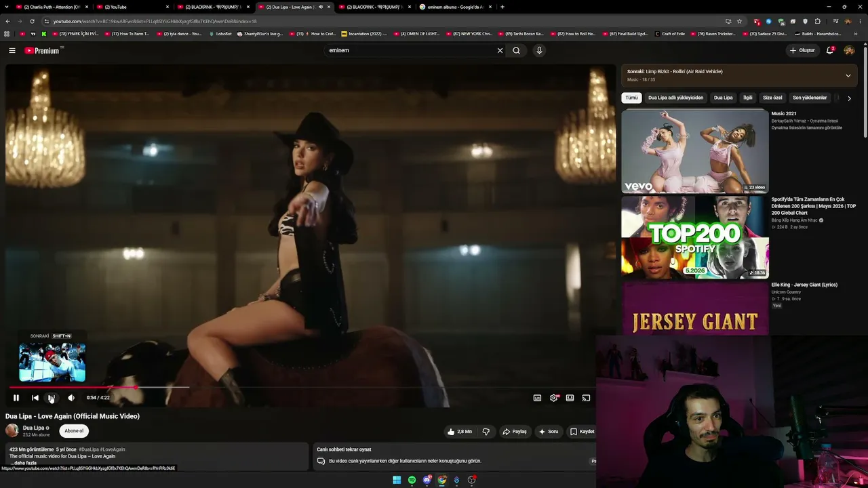The height and width of the screenshot is (488, 868).
Task: Subscribe with the Abone ol button
Action: point(74,430)
